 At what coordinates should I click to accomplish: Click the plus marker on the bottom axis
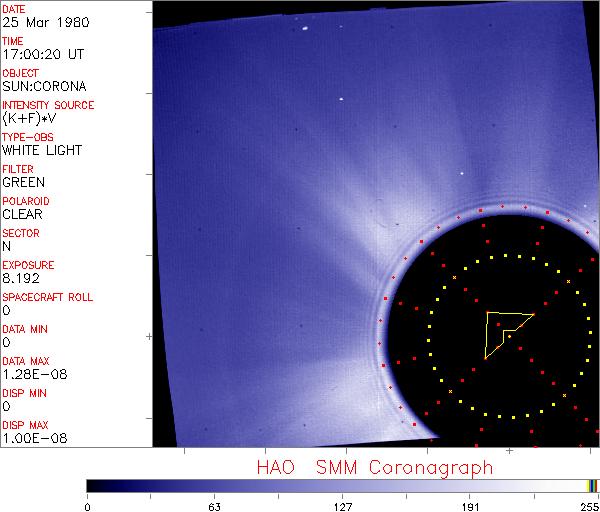(509, 451)
